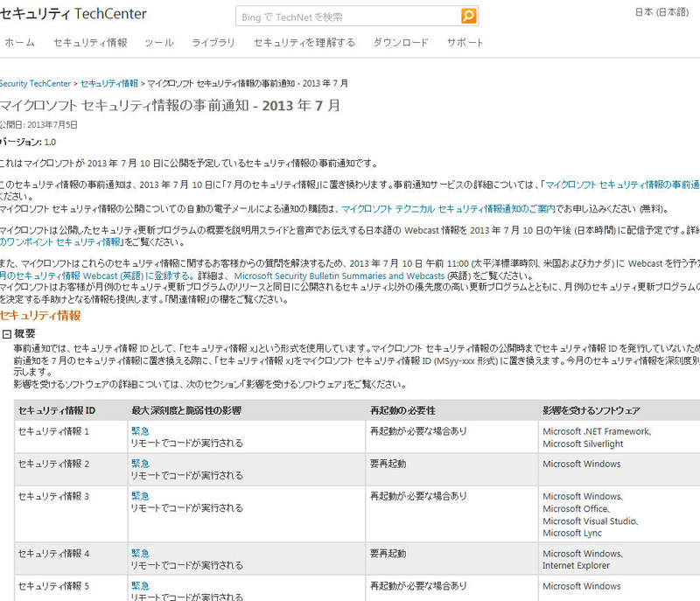Collapse the 概要 section expander
The height and width of the screenshot is (601, 700).
[x=6, y=333]
